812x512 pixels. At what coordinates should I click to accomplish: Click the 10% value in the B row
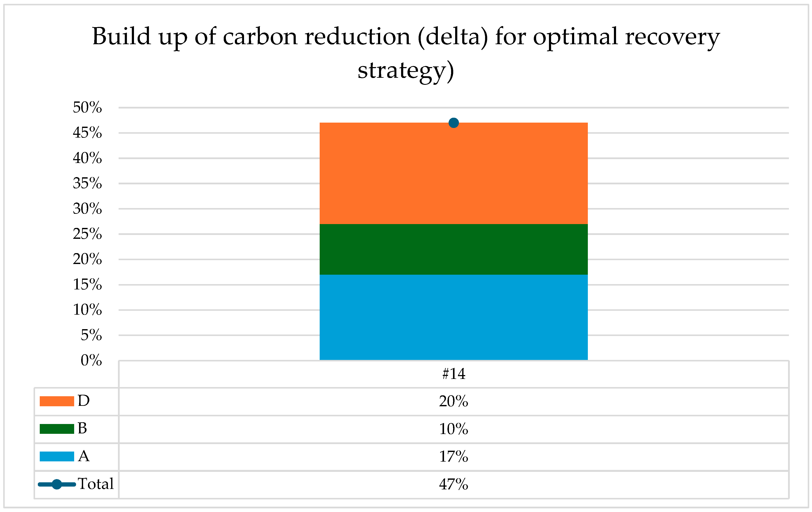(454, 429)
